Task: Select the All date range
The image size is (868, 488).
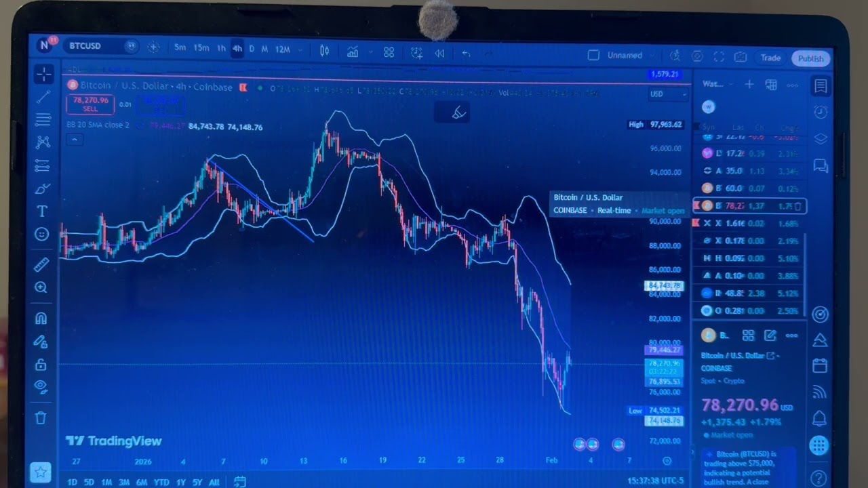Action: [214, 483]
